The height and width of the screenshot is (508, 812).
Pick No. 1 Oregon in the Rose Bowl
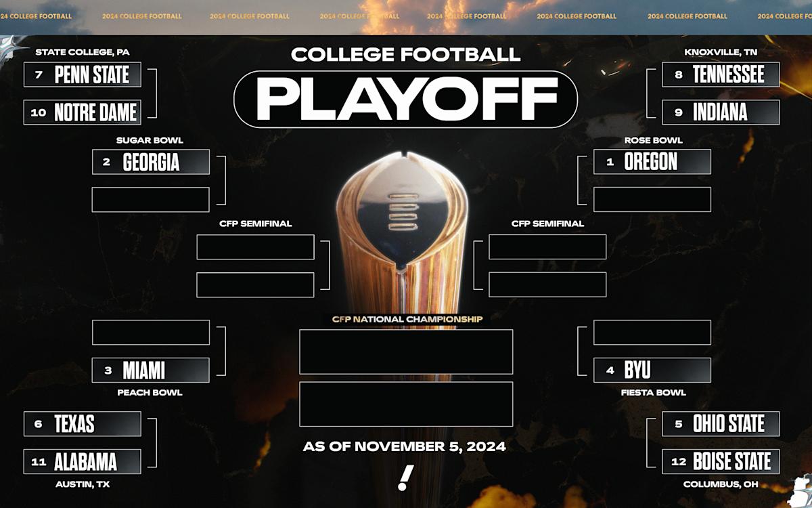[x=652, y=163]
